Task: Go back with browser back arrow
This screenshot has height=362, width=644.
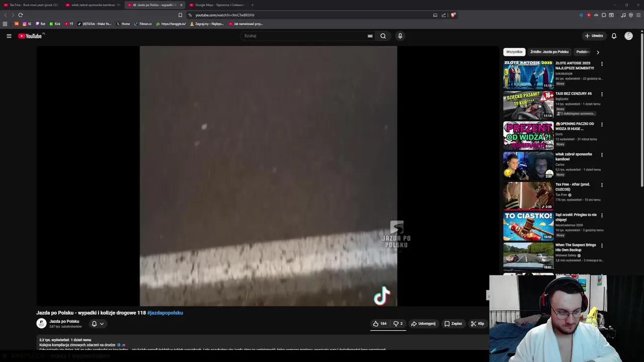Action: tap(6, 15)
